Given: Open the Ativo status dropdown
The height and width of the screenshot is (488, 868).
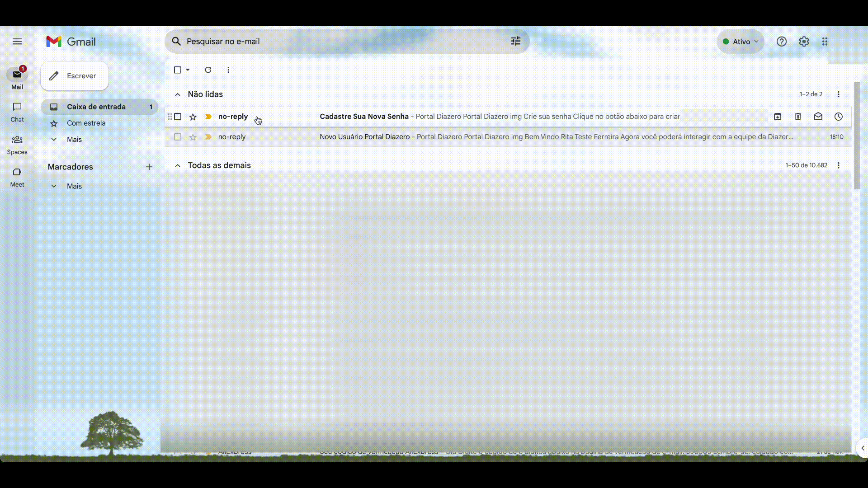Looking at the screenshot, I should (x=741, y=42).
